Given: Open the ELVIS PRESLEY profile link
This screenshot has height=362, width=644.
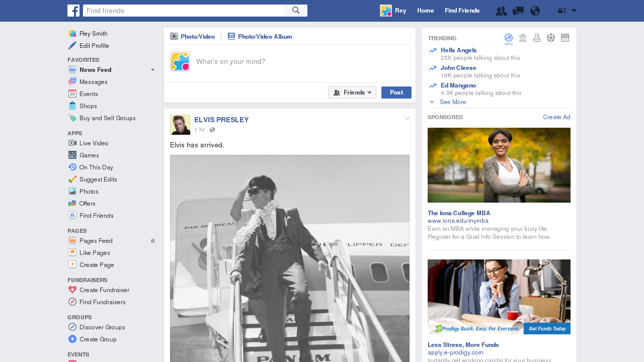Looking at the screenshot, I should tap(221, 120).
